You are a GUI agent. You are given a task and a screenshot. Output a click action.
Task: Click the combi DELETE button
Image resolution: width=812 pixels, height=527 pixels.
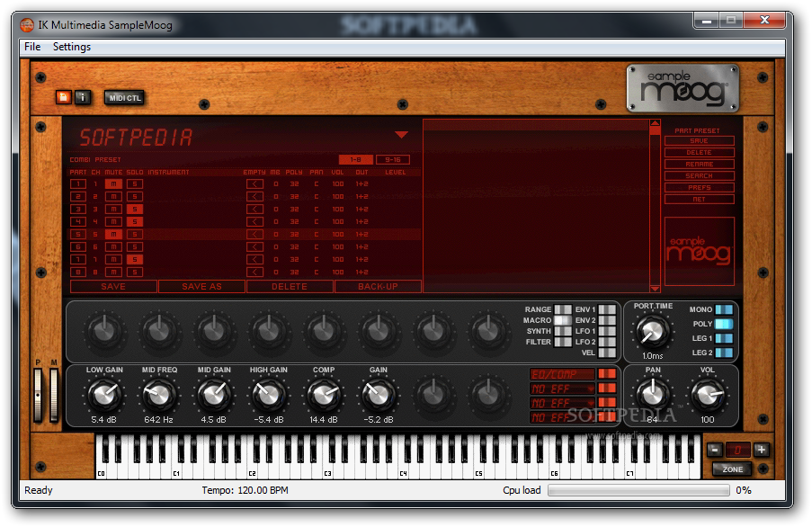pos(290,286)
